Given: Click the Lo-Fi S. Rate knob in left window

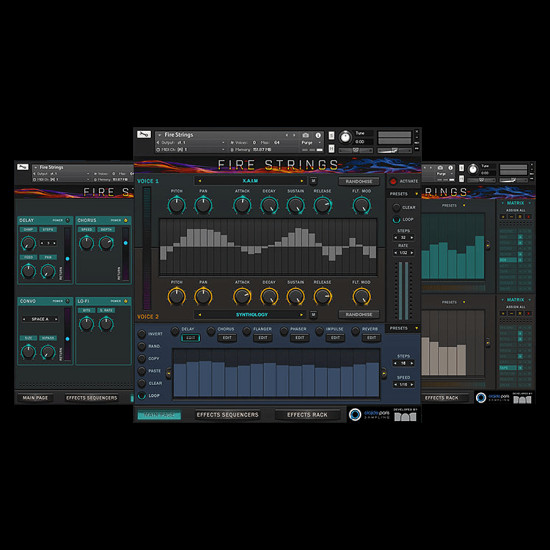Looking at the screenshot, I should pyautogui.click(x=106, y=324).
